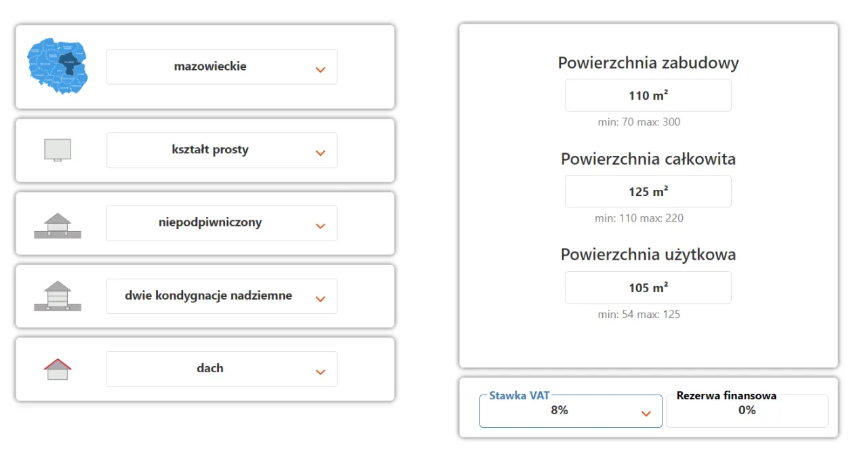Click the two-storey house icon
This screenshot has width=868, height=461.
58,296
